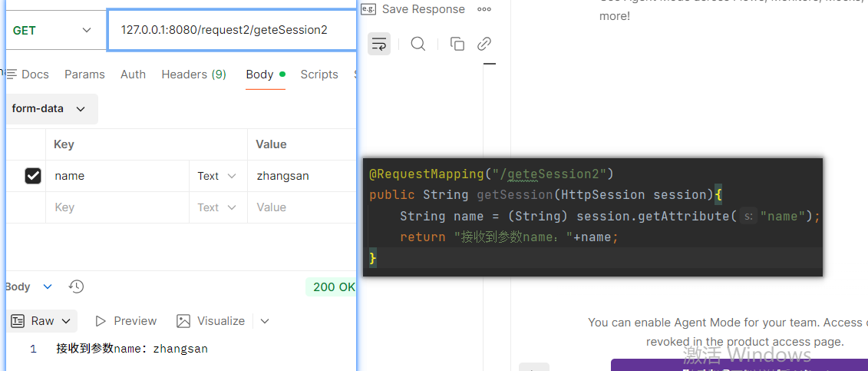Image resolution: width=868 pixels, height=371 pixels.
Task: Click response line 接收到参数name: zhangsan
Action: click(132, 349)
